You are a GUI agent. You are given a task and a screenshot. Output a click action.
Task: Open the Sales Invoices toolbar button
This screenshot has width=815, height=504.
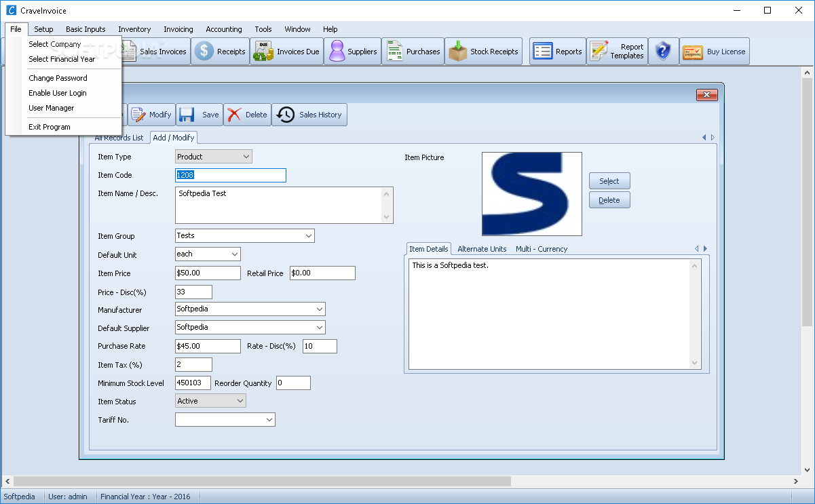click(156, 52)
